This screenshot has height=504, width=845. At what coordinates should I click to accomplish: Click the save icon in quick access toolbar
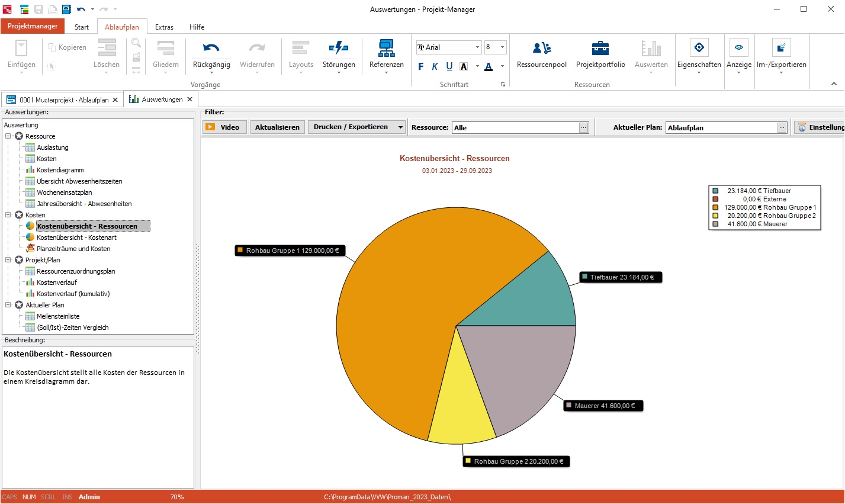pyautogui.click(x=38, y=9)
